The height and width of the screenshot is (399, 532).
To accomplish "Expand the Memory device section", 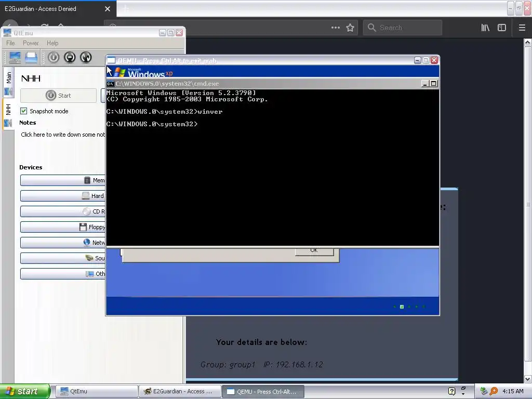I will click(63, 180).
